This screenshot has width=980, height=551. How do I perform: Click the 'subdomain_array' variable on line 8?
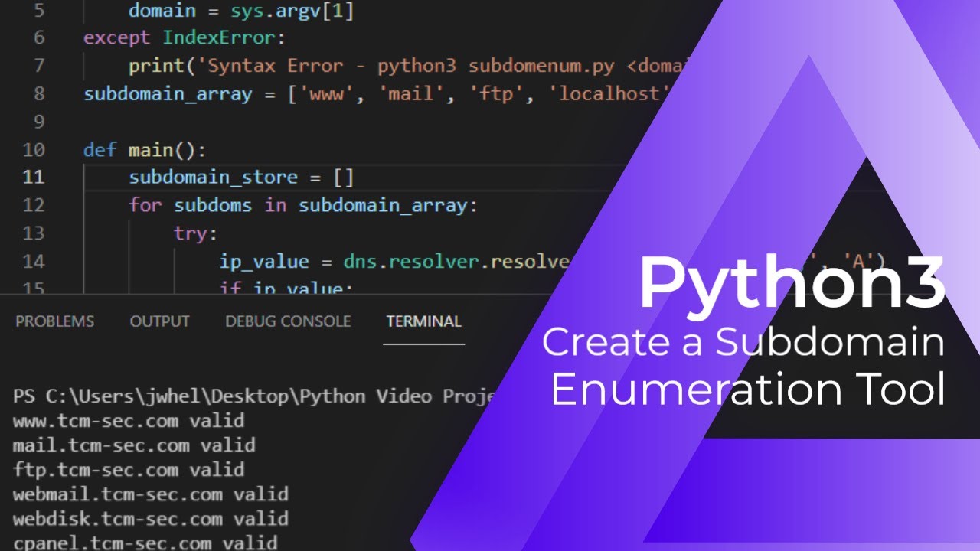[x=168, y=93]
